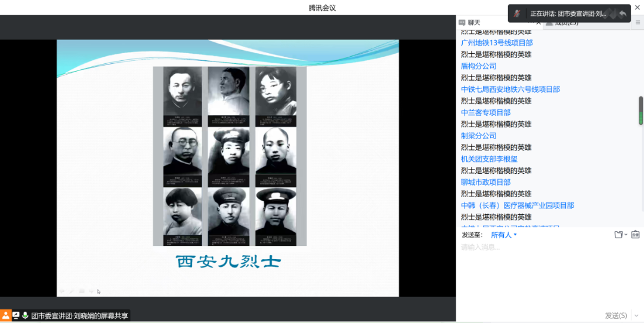Expand the arrow beside the file icon
644x323 pixels.
(626, 235)
